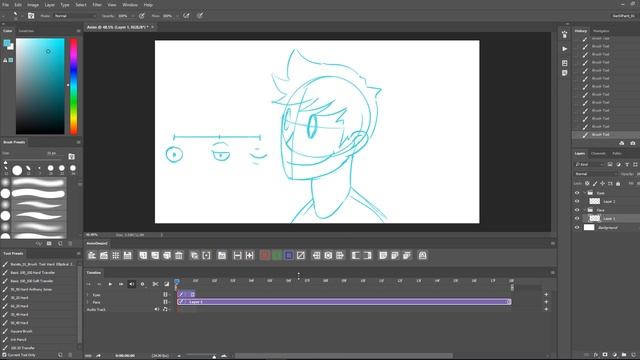Open the Filter menu
Screen dimensions: 640x360
[x=97, y=5]
